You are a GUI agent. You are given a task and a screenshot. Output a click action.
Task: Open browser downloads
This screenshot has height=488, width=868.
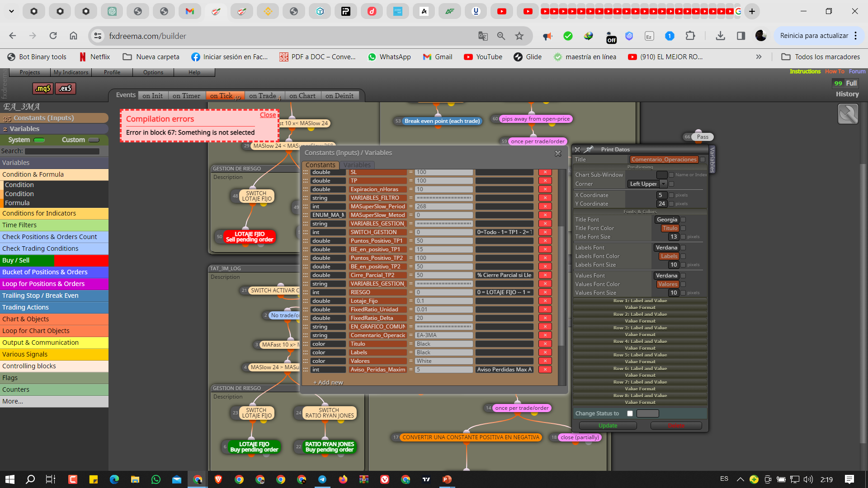tap(721, 36)
